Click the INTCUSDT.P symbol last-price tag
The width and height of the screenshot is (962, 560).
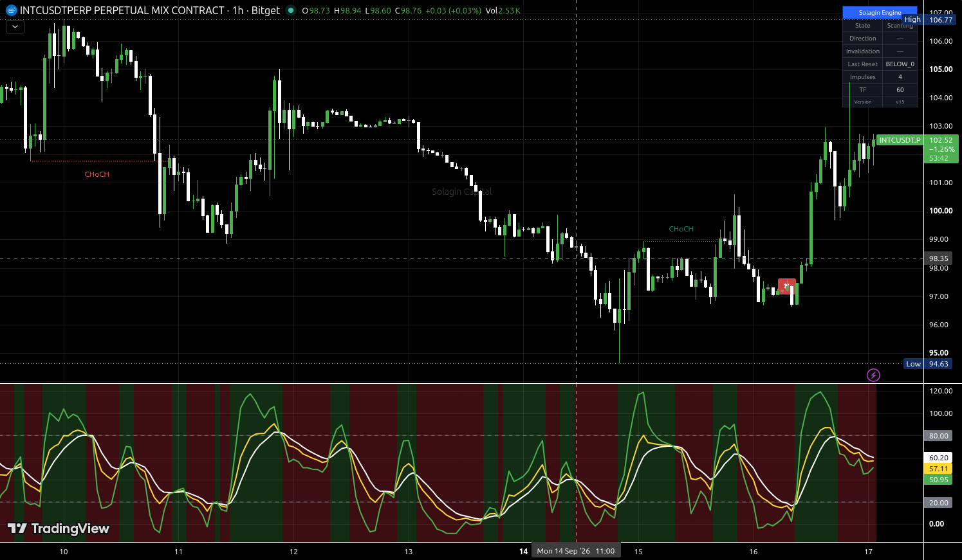900,140
